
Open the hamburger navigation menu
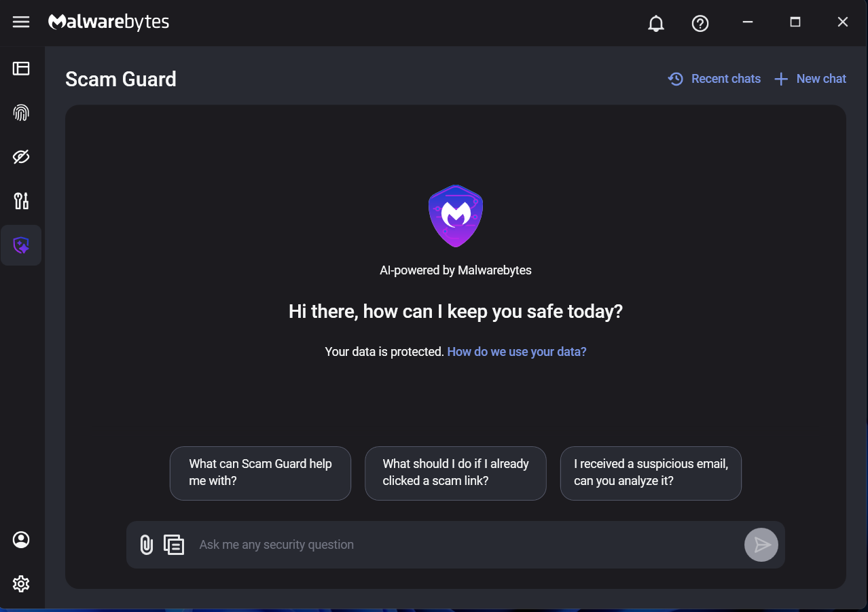pyautogui.click(x=21, y=22)
